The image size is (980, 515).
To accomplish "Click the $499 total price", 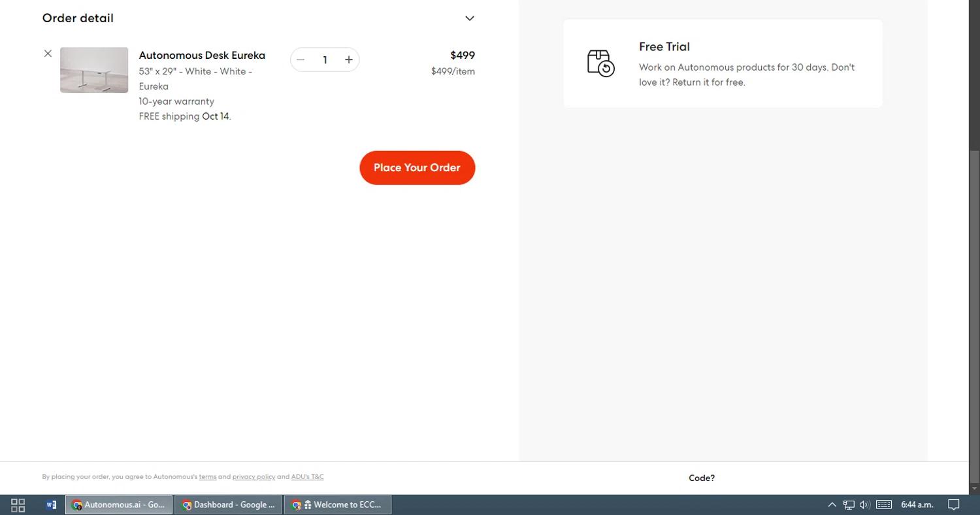I will [463, 56].
